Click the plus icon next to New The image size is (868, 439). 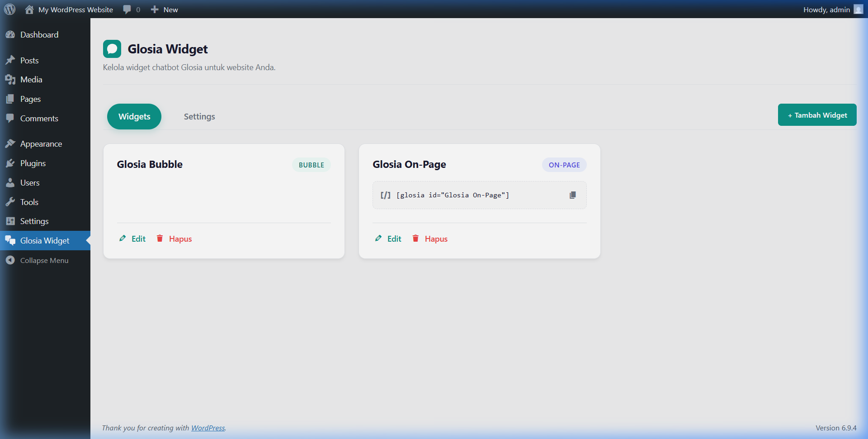click(155, 10)
